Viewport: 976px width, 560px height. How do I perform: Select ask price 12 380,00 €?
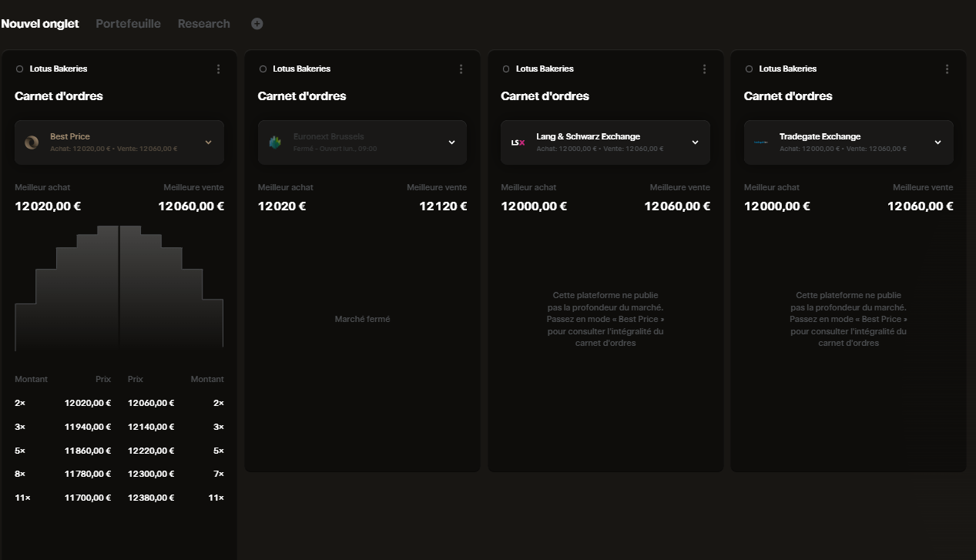[x=151, y=498]
